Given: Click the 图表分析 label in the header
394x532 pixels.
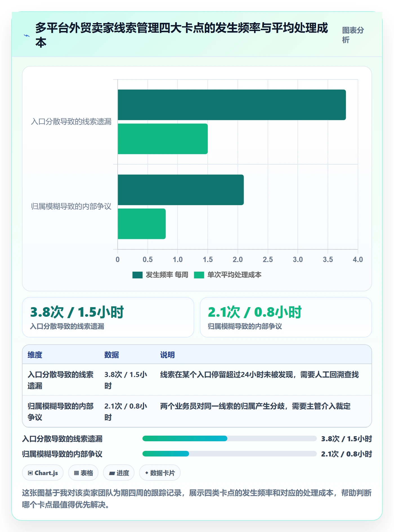Looking at the screenshot, I should 353,35.
